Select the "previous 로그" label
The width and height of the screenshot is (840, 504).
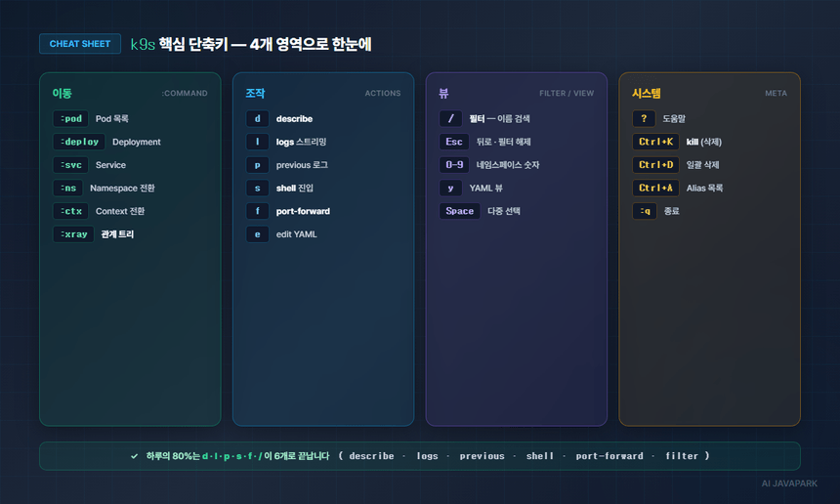(x=302, y=165)
